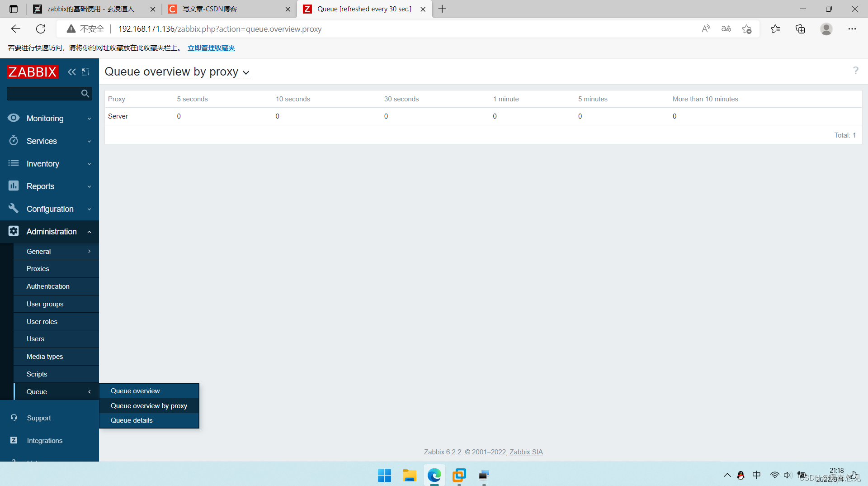Click the Administration gear icon
The height and width of the screenshot is (486, 868).
click(14, 231)
